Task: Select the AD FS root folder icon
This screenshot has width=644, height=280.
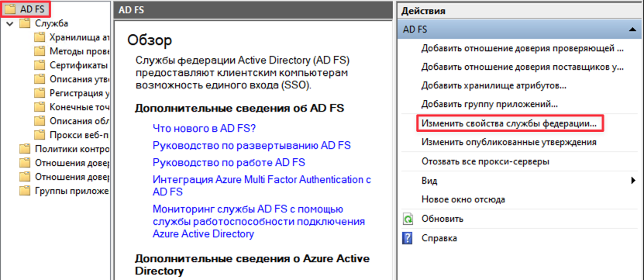Action: coord(11,9)
